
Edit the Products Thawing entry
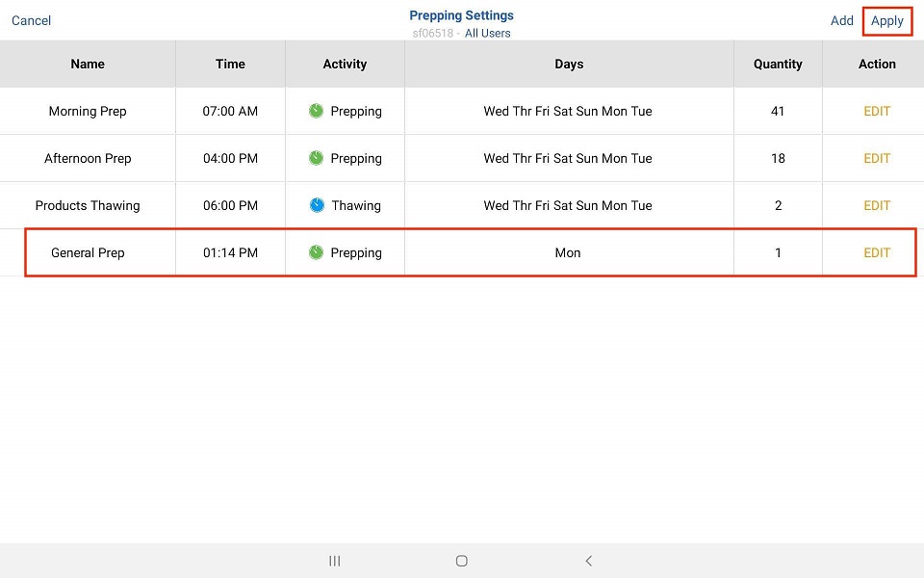click(876, 205)
